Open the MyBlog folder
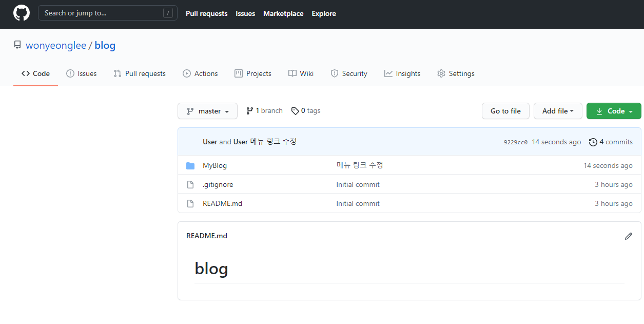 (214, 165)
